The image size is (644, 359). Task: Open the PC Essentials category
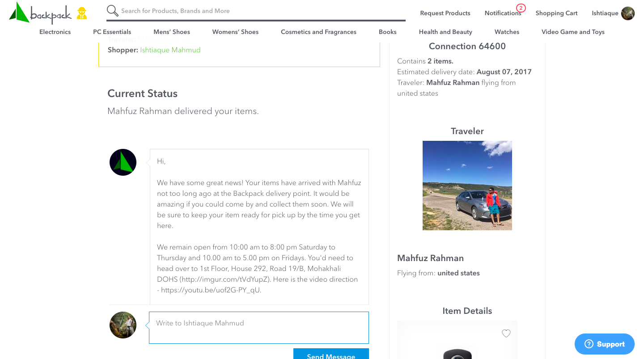(x=112, y=32)
